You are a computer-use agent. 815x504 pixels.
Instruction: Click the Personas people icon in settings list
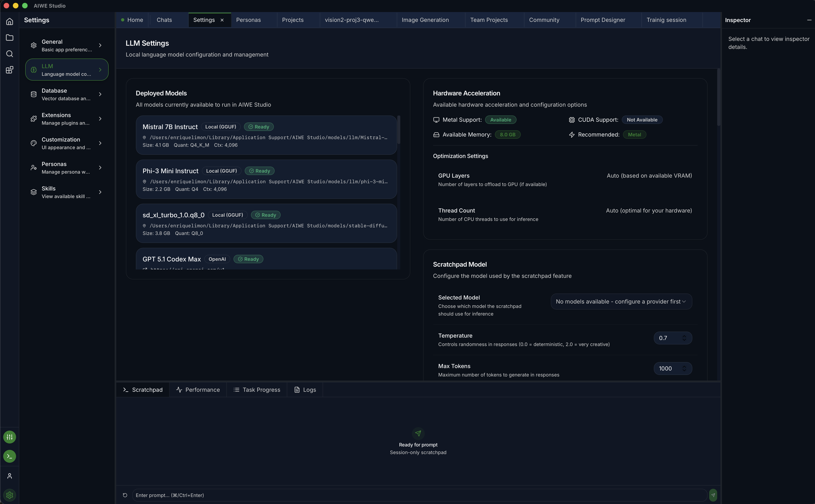[34, 168]
